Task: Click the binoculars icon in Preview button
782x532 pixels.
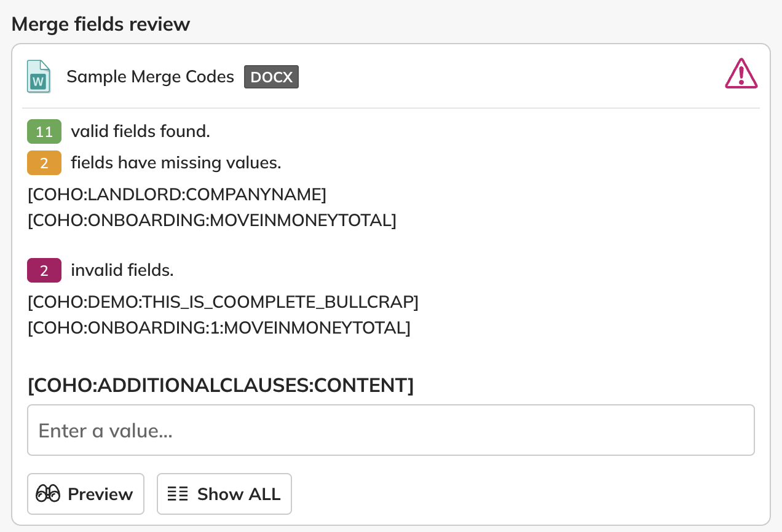Action: tap(48, 494)
